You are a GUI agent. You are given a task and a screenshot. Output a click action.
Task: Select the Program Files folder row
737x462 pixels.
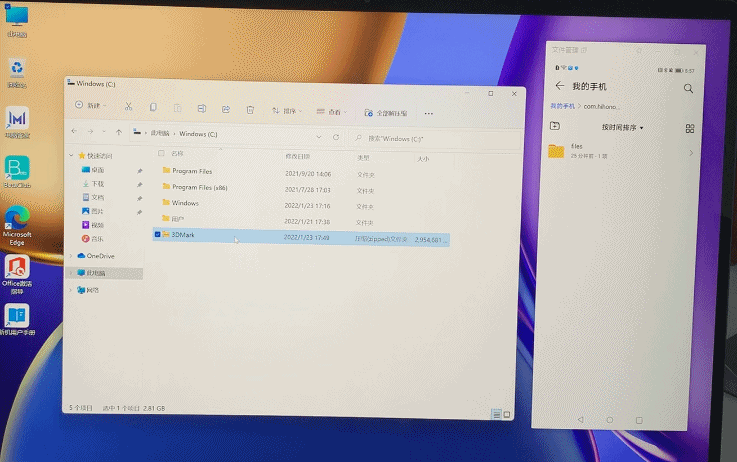301,172
